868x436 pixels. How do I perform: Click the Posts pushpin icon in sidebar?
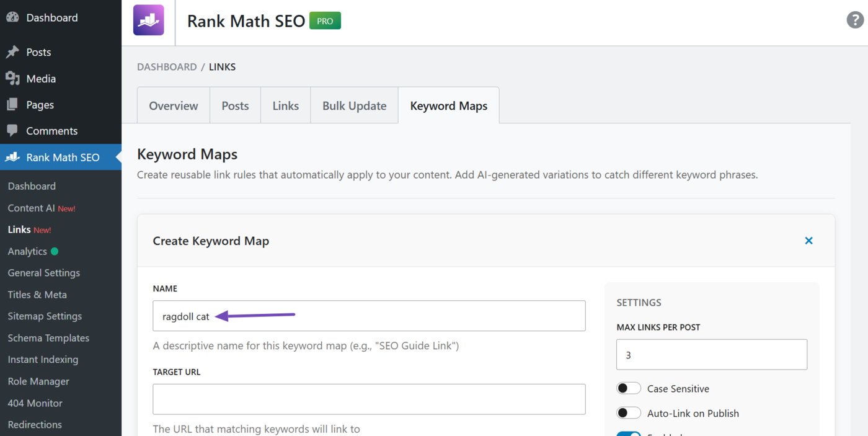[12, 52]
